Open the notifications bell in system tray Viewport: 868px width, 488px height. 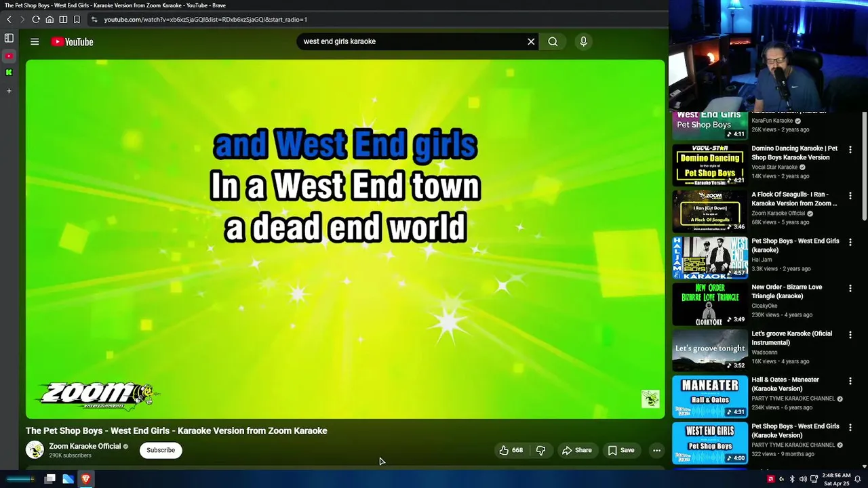tap(857, 479)
